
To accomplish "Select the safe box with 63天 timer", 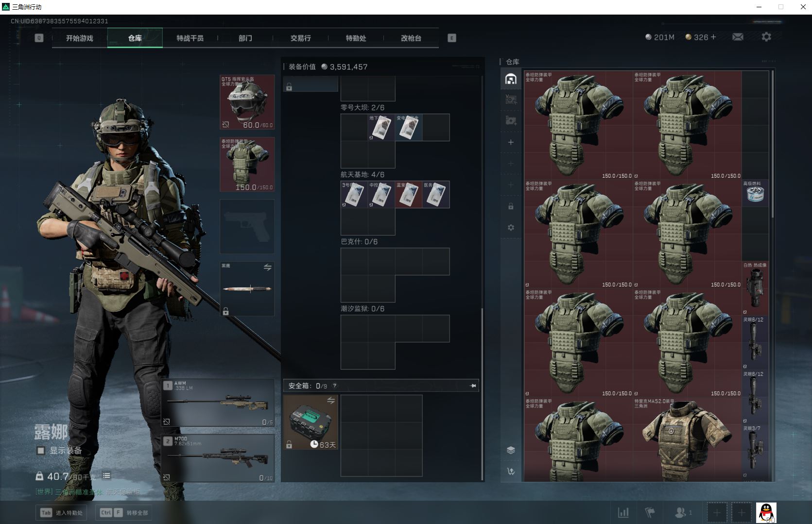I will (x=311, y=422).
